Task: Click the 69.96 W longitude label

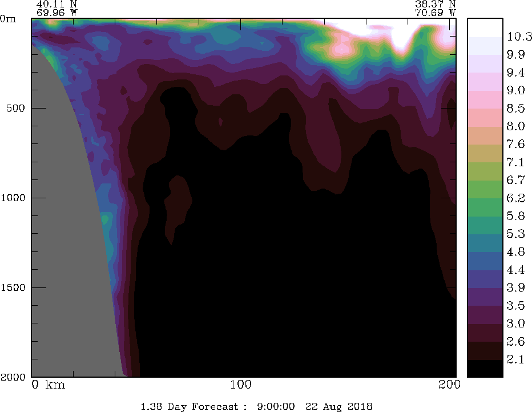Action: click(x=57, y=13)
